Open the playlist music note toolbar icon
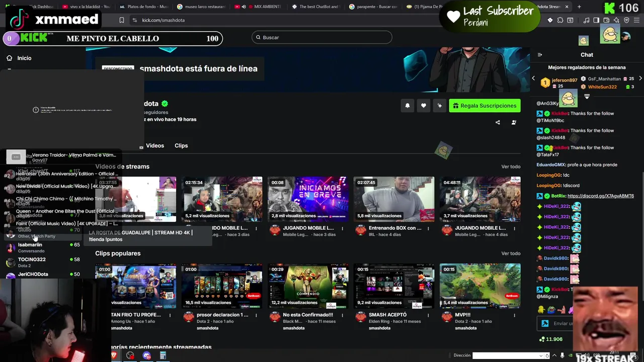644x362 pixels. [586, 20]
